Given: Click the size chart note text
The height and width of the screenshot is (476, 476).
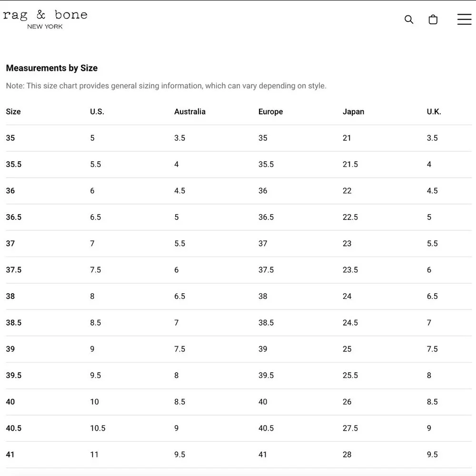Looking at the screenshot, I should (x=166, y=86).
